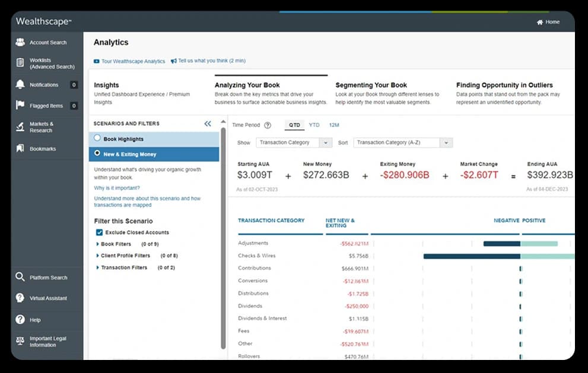Screen dimensions: 588x373
Task: Toggle Exclude Closed Accounts checkbox
Action: pos(99,232)
